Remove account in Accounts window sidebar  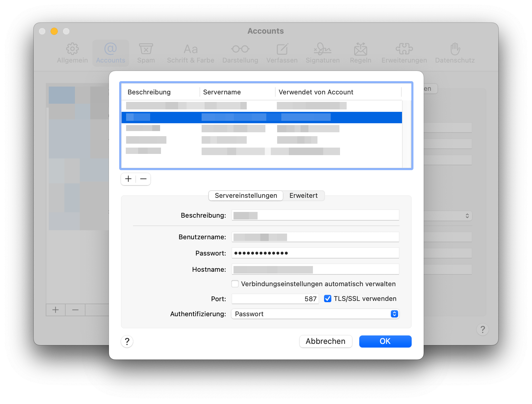click(x=75, y=310)
